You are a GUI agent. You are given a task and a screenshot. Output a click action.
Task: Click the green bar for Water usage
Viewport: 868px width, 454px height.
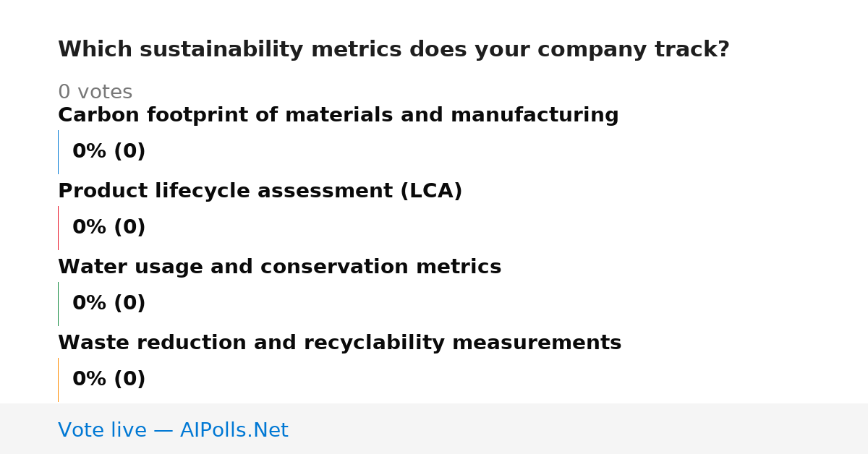[x=58, y=304]
